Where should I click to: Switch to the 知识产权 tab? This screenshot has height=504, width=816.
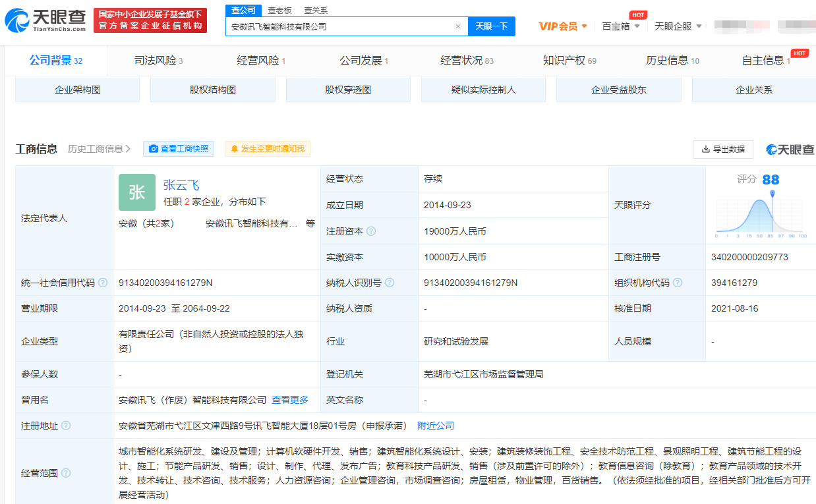pos(569,61)
